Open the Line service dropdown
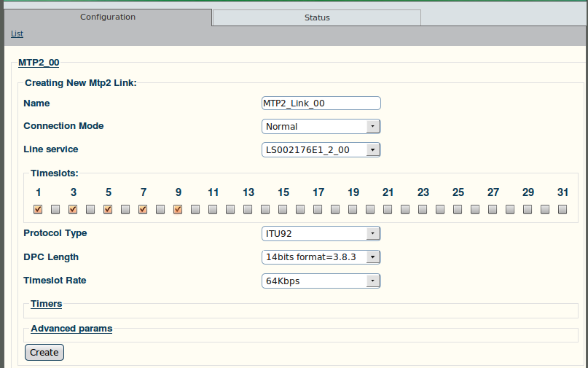 point(321,149)
